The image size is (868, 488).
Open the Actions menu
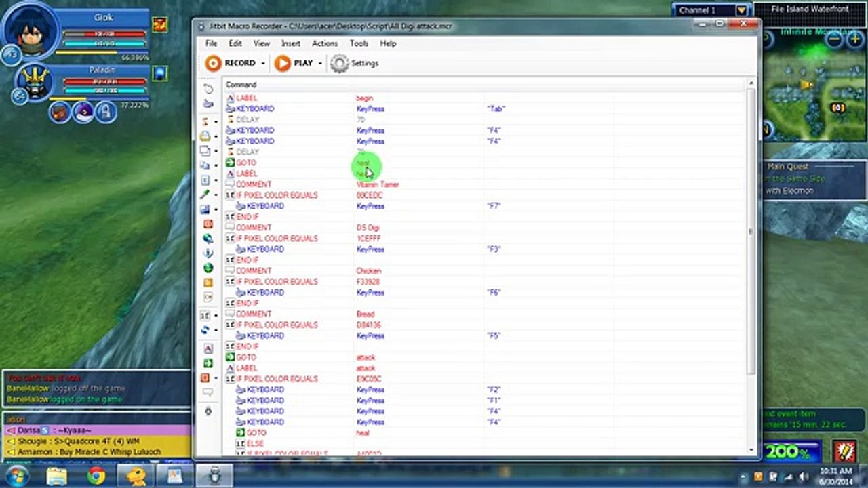325,43
